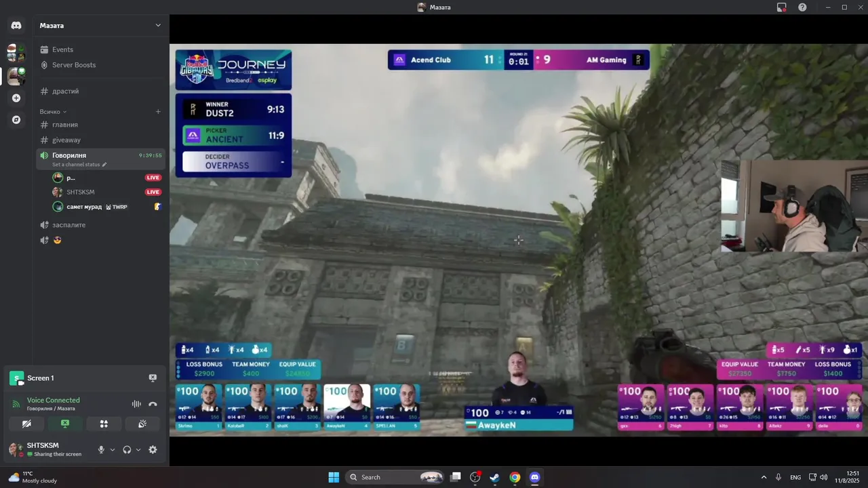Click the taskbar Search box
Viewport: 868px width, 488px height.
tap(396, 477)
